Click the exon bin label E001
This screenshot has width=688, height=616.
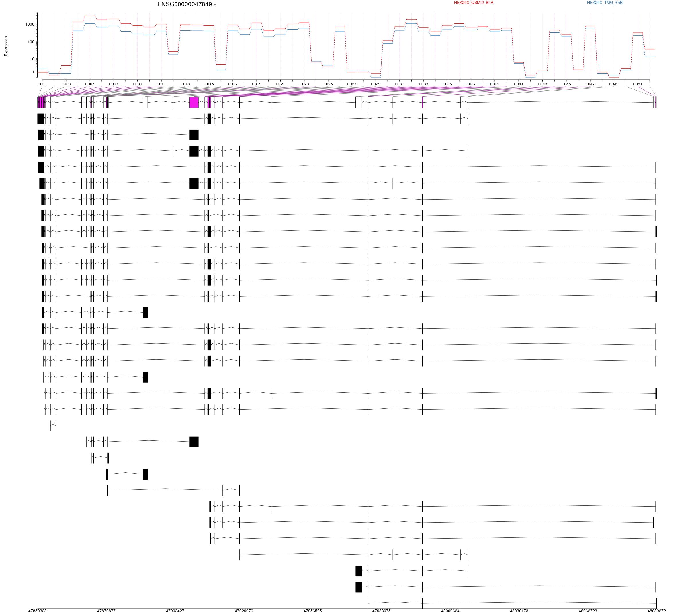point(42,84)
